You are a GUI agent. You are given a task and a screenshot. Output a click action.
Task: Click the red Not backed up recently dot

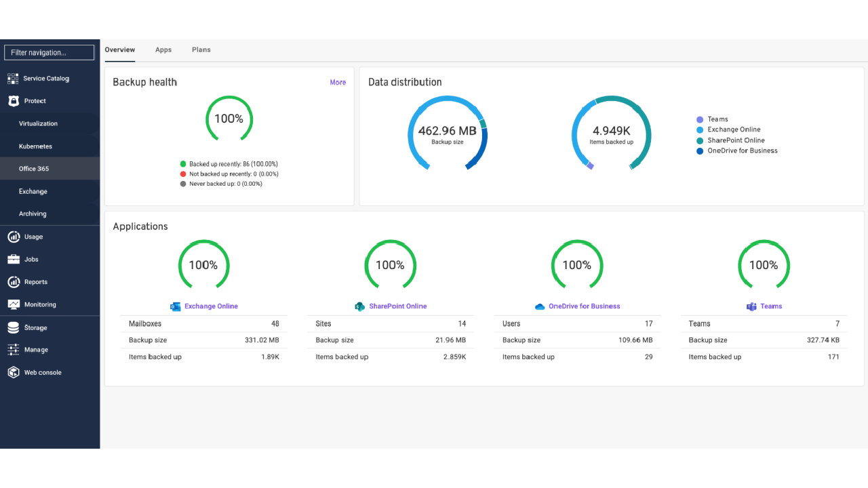point(183,174)
